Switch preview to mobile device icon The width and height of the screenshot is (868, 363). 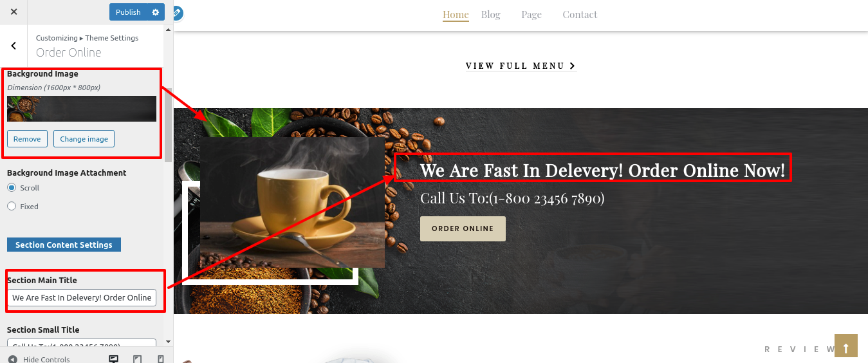coord(161,359)
